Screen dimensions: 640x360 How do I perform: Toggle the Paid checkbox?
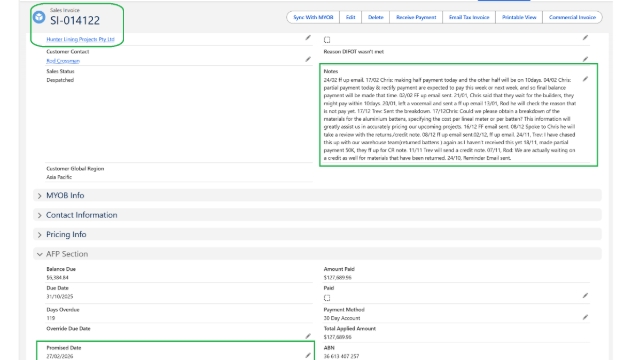click(327, 298)
